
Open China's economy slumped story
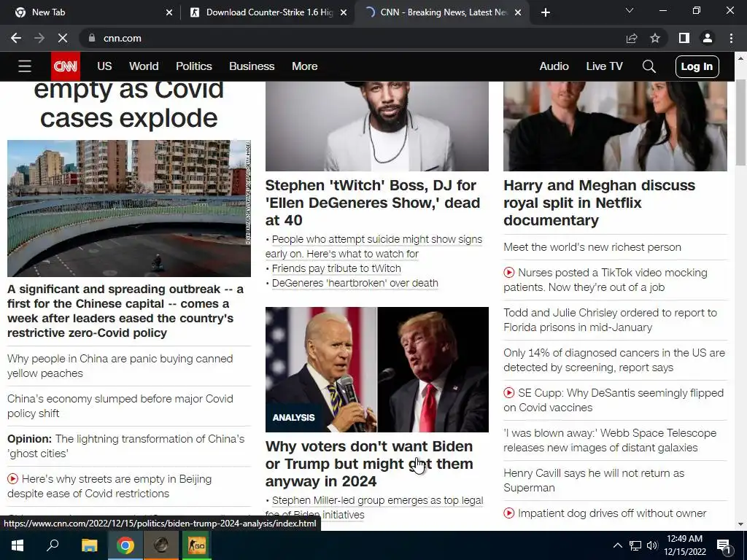point(120,405)
